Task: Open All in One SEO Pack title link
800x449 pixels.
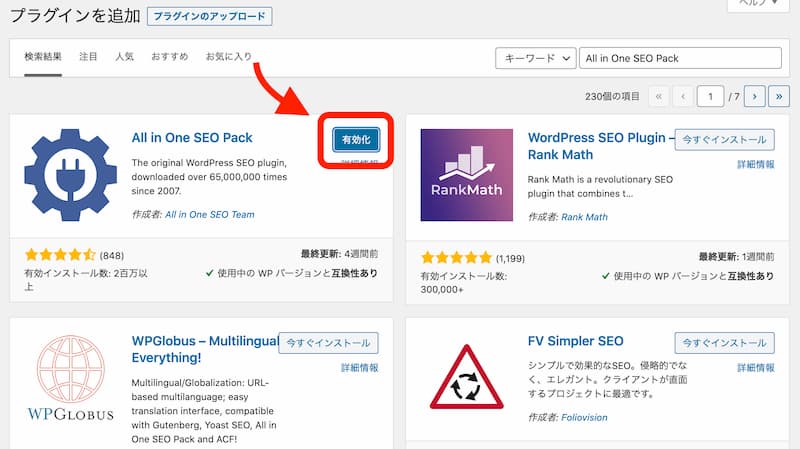Action: pyautogui.click(x=192, y=138)
